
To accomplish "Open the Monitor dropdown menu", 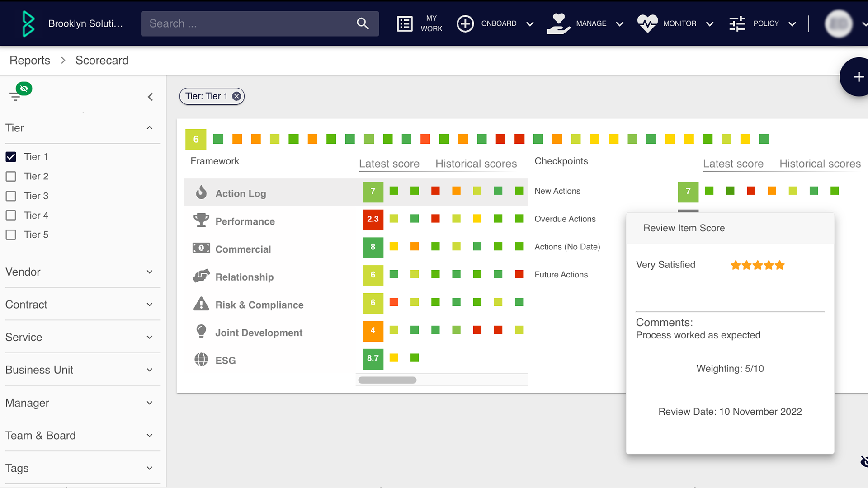I will (x=709, y=24).
